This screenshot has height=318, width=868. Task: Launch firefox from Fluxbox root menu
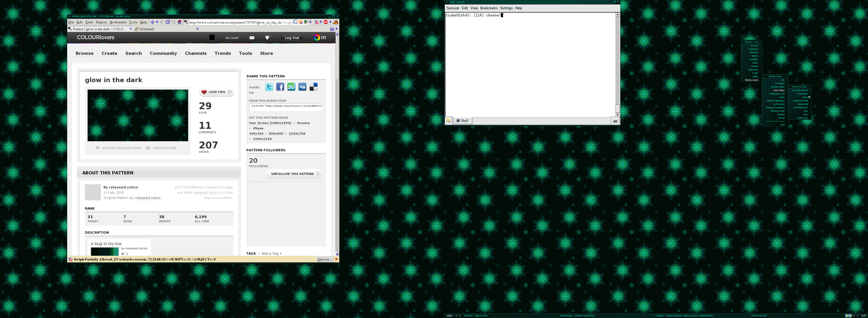tap(755, 56)
